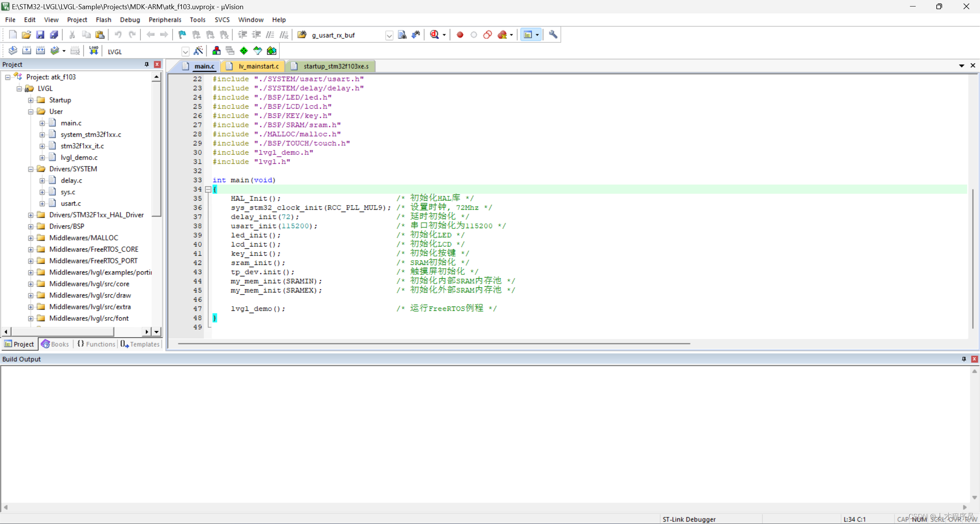Screen dimensions: 980x524
Task: Click the horizontal scrollbar in Project tree
Action: tap(63, 331)
